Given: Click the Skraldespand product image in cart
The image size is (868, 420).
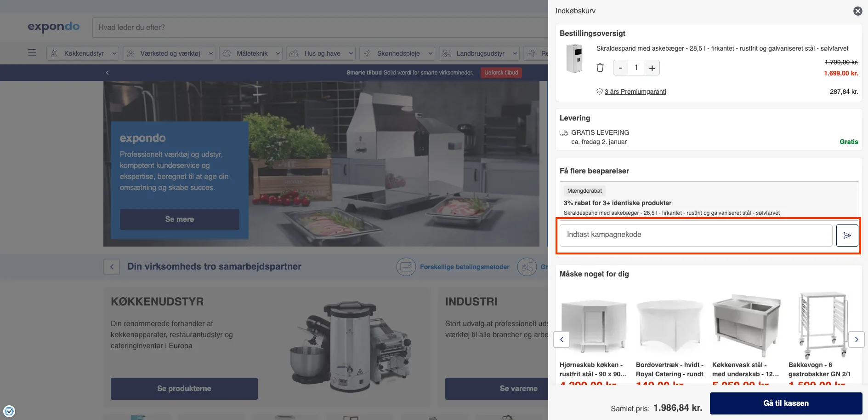Looking at the screenshot, I should point(574,58).
